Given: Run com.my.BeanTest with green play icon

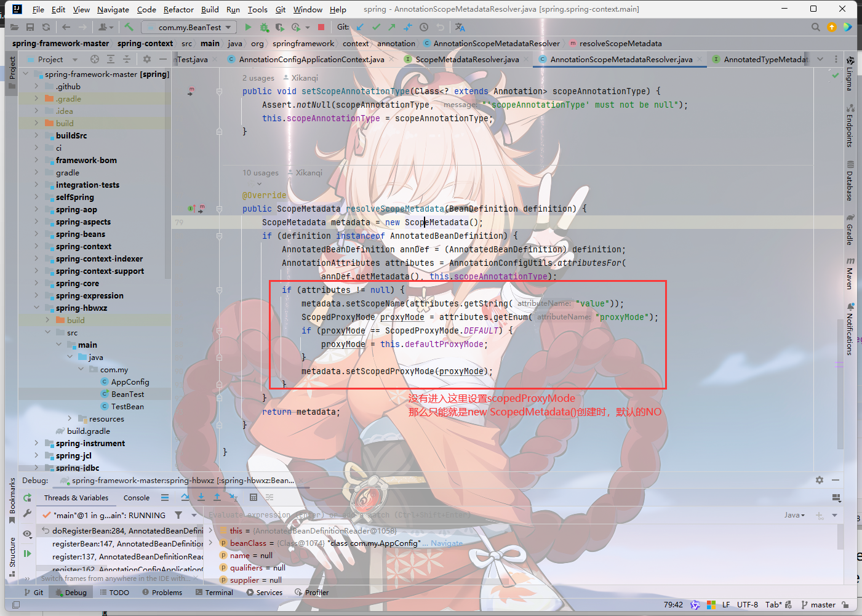Looking at the screenshot, I should 248,27.
